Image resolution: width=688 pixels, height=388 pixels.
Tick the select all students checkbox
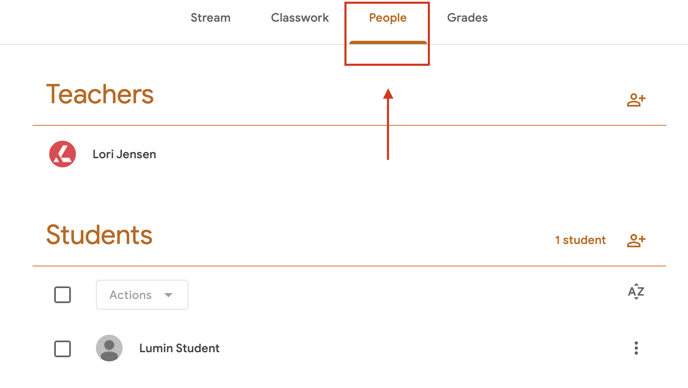coord(62,295)
